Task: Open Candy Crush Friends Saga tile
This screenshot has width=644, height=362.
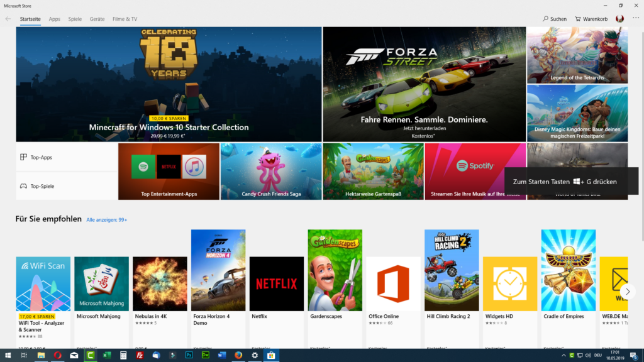Action: click(271, 172)
